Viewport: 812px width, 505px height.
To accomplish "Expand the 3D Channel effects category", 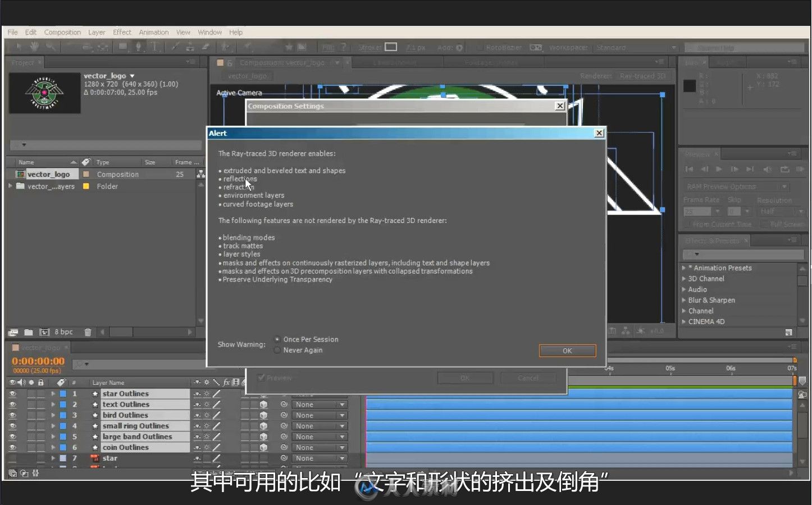I will pyautogui.click(x=683, y=279).
